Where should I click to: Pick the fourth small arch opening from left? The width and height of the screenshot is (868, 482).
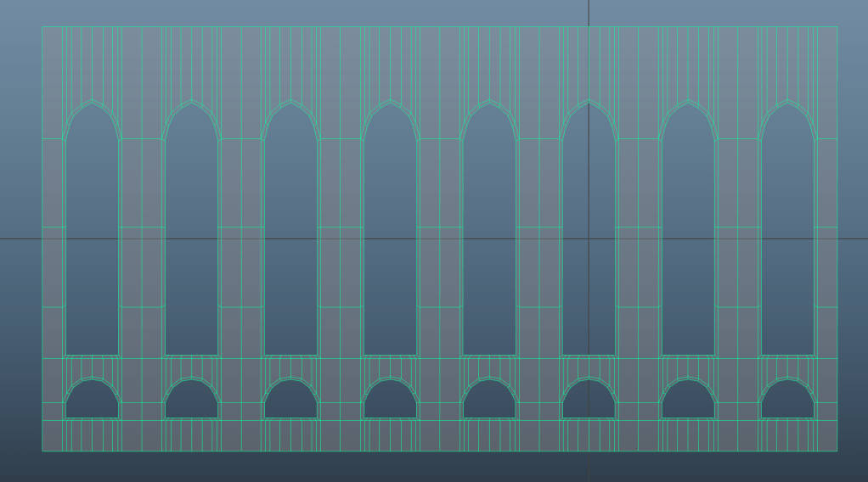(390, 401)
